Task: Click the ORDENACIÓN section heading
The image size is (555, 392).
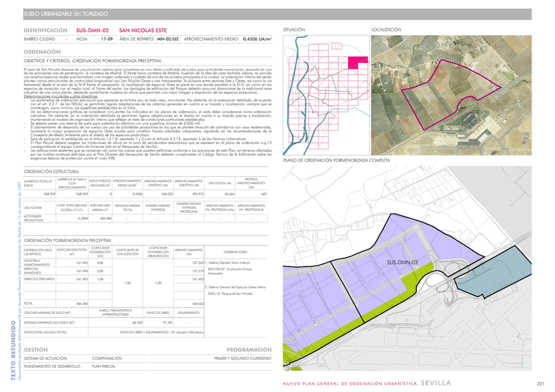Action: [43, 51]
